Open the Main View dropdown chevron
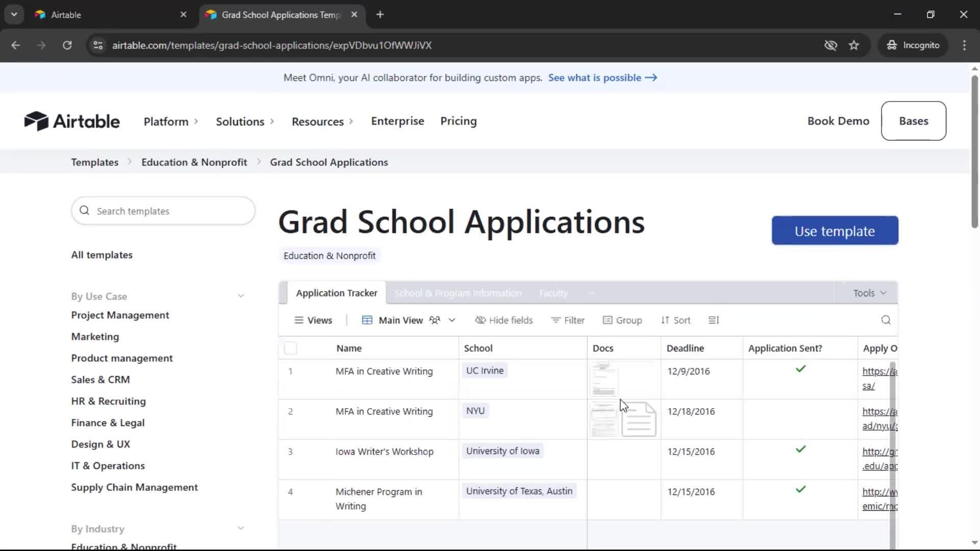 tap(452, 320)
